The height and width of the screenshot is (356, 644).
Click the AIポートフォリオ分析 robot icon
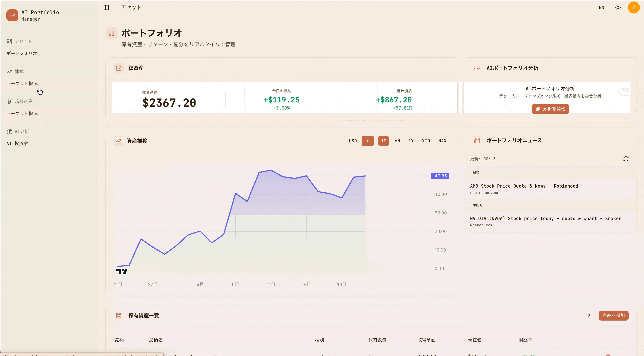[x=477, y=68]
